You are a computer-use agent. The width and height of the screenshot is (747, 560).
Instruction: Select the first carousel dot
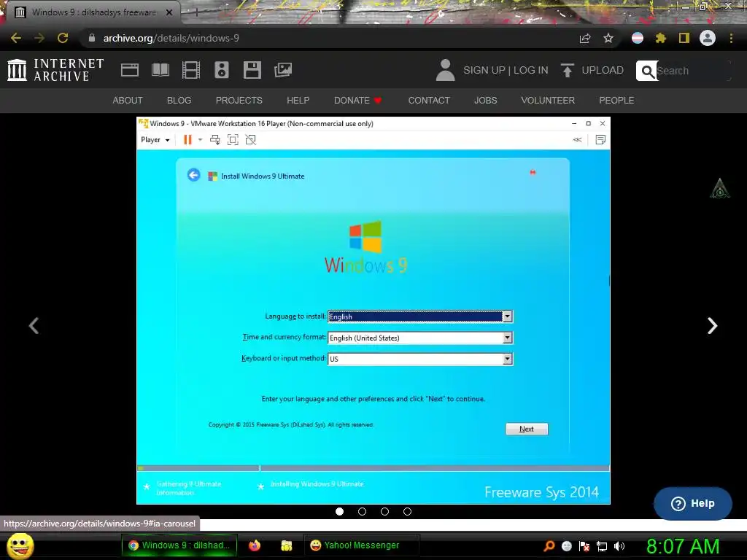coord(340,511)
